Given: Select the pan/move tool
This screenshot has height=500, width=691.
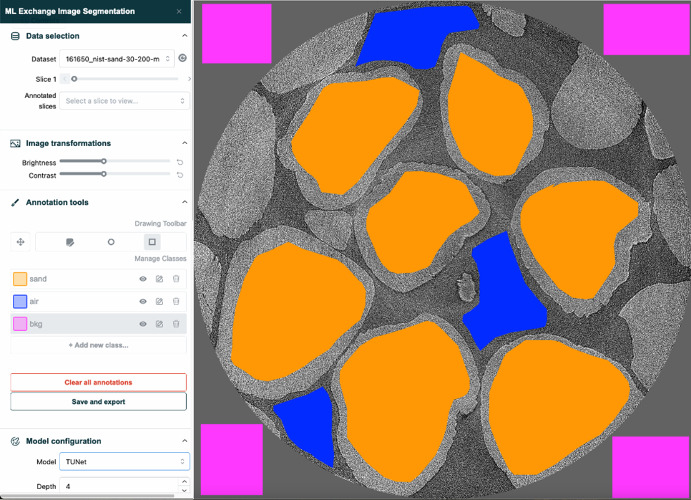Looking at the screenshot, I should (19, 242).
